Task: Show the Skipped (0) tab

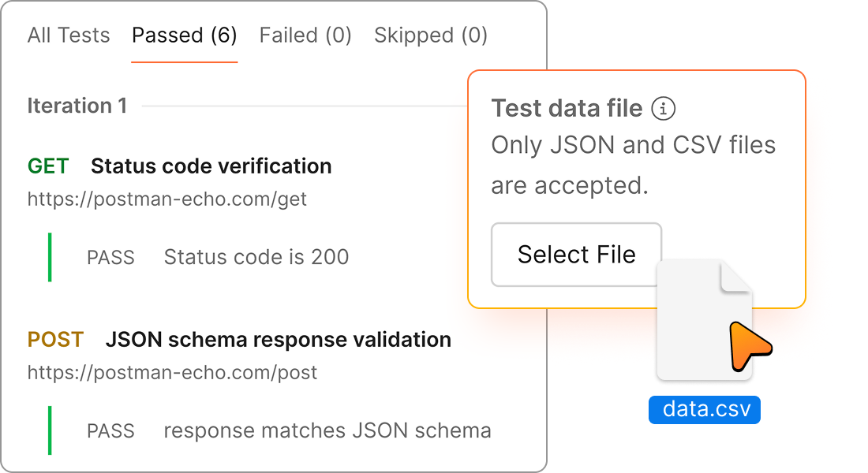Action: pyautogui.click(x=431, y=35)
